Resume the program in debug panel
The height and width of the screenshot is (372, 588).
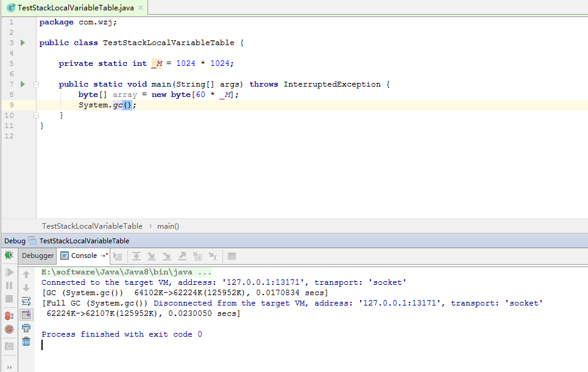click(9, 272)
